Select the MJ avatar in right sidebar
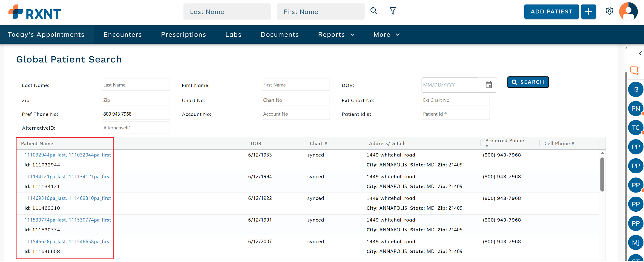Image resolution: width=644 pixels, height=262 pixels. click(x=635, y=243)
